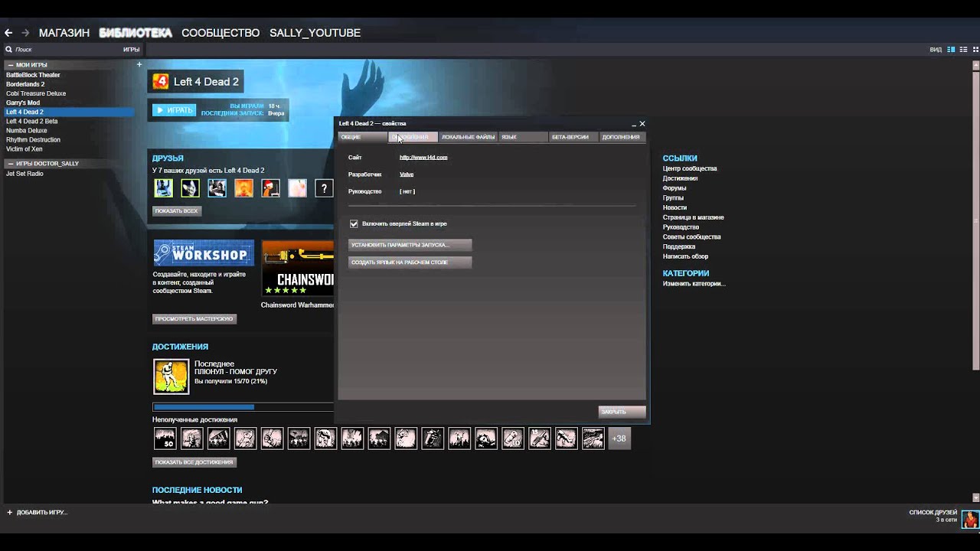Open the friend avatar with Santa hat
This screenshot has height=551, width=980.
click(270, 187)
